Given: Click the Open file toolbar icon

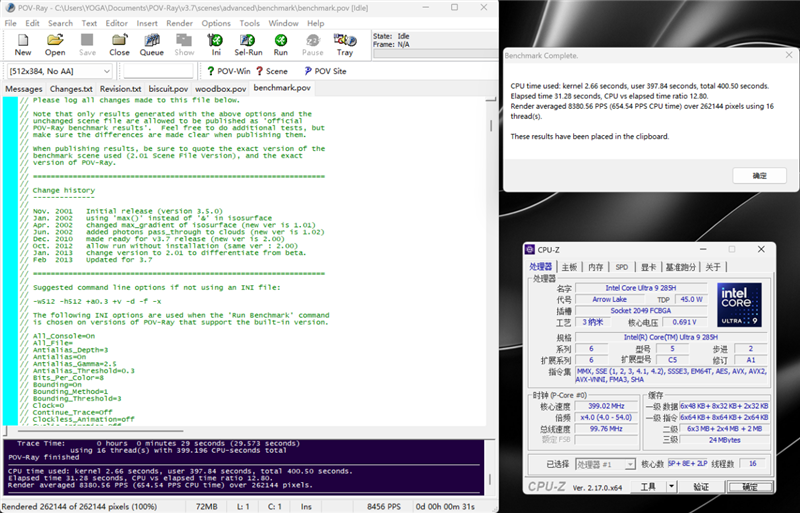Looking at the screenshot, I should coord(55,45).
